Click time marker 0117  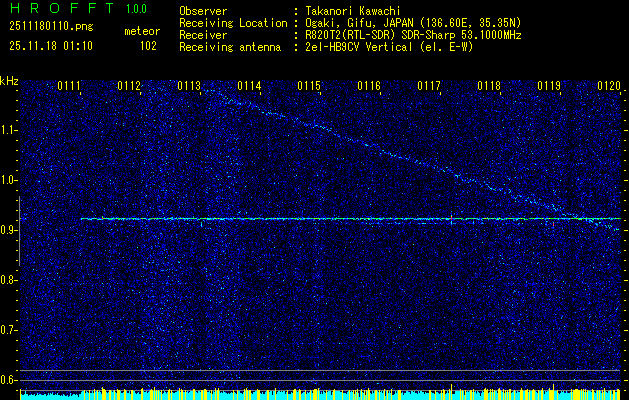tap(429, 85)
